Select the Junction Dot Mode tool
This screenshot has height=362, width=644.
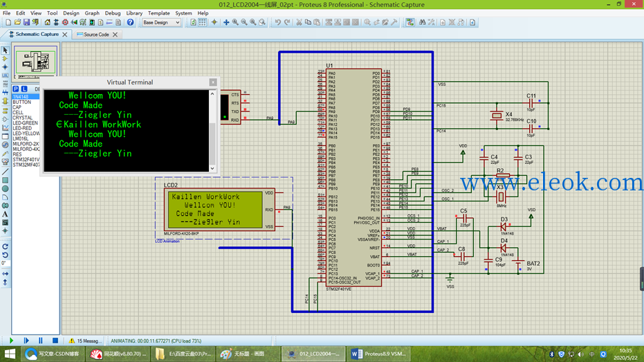(x=5, y=67)
